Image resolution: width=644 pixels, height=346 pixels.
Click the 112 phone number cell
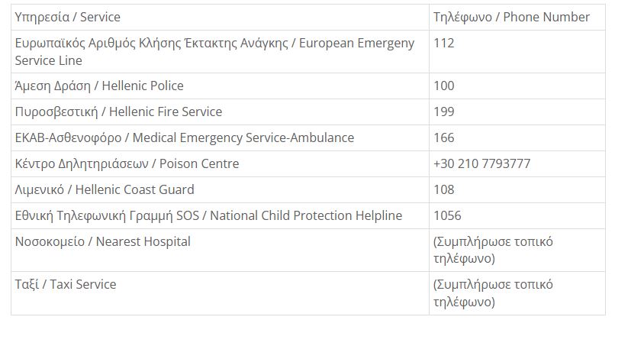pos(517,52)
